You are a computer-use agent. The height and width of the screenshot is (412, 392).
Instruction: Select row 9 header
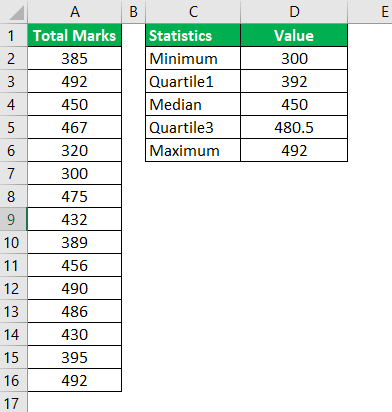14,219
